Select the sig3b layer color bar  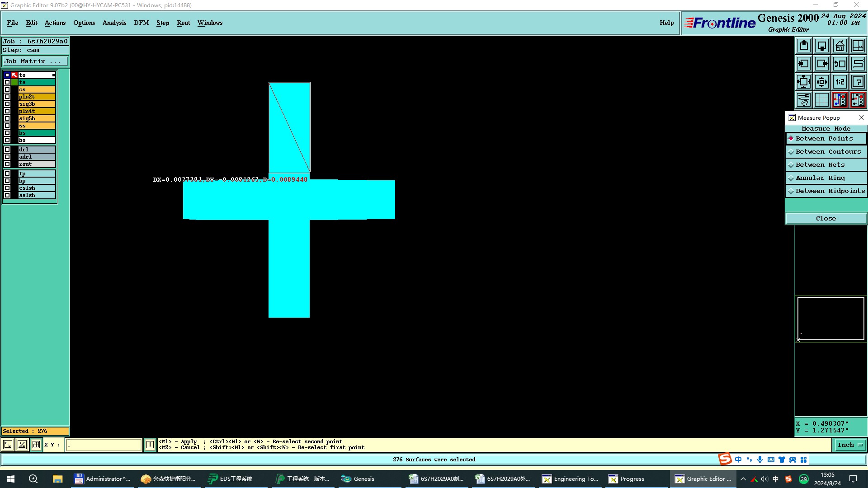(37, 104)
